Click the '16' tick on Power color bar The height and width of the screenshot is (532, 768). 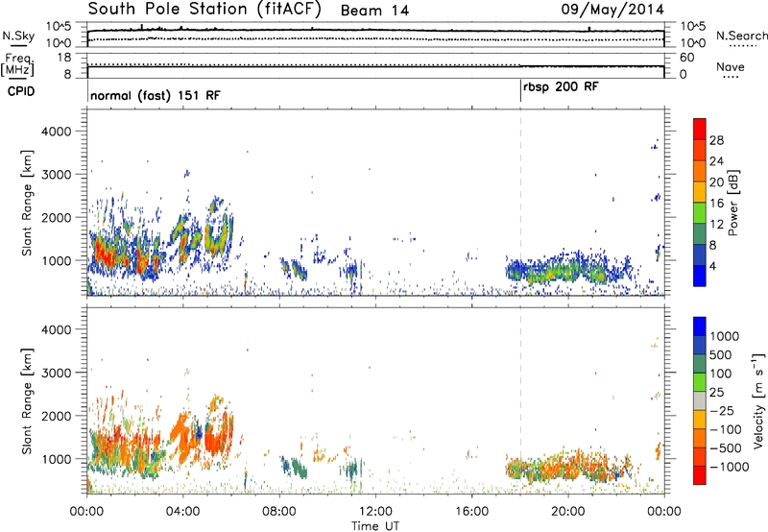[716, 204]
